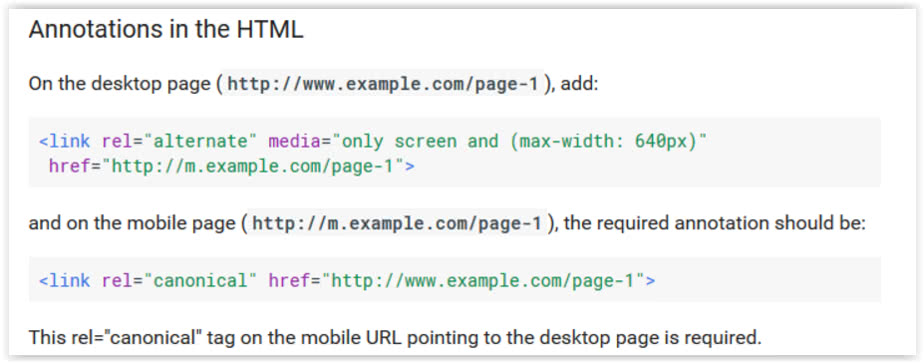
Task: Click the '<link' tag opening in the alternate code block
Action: 65,141
